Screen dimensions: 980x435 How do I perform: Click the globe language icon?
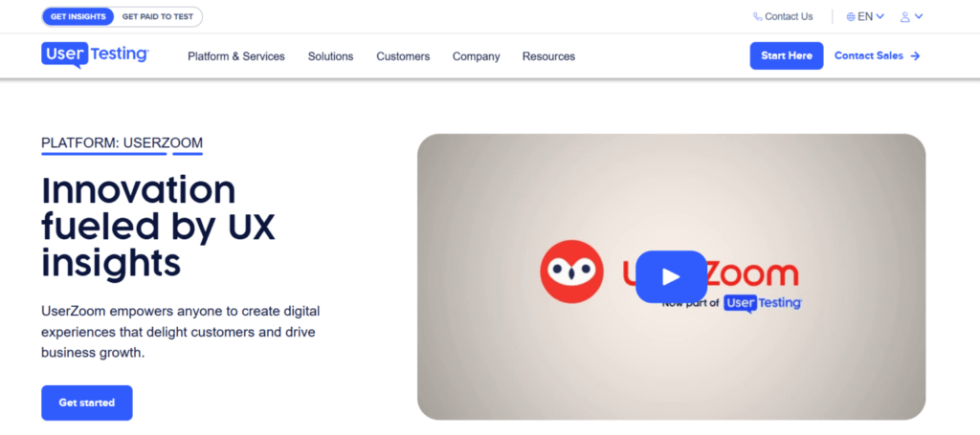(x=851, y=16)
